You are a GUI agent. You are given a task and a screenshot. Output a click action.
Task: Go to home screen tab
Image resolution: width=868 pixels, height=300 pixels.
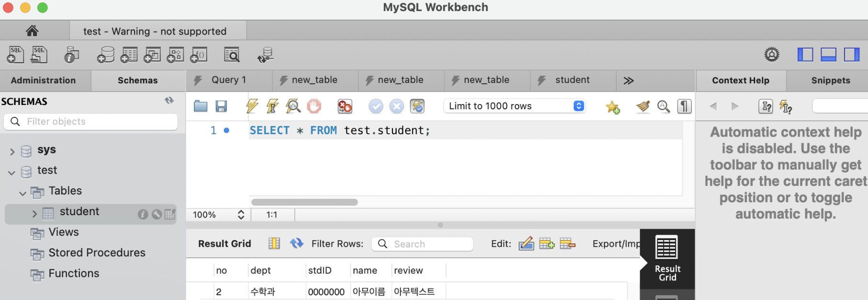tap(32, 31)
